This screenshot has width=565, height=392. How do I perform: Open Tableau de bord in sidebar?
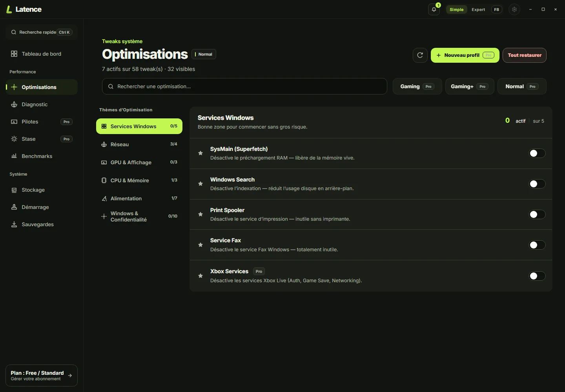pos(42,54)
